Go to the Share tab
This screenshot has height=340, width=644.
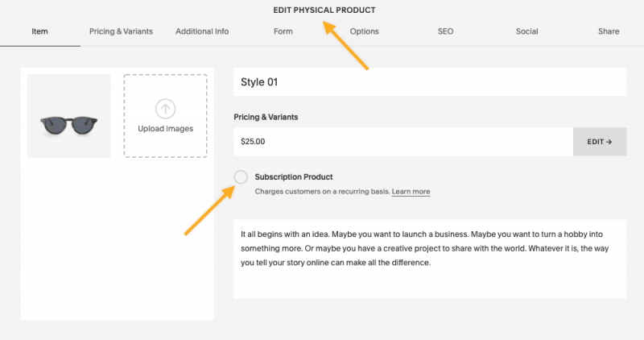[609, 31]
